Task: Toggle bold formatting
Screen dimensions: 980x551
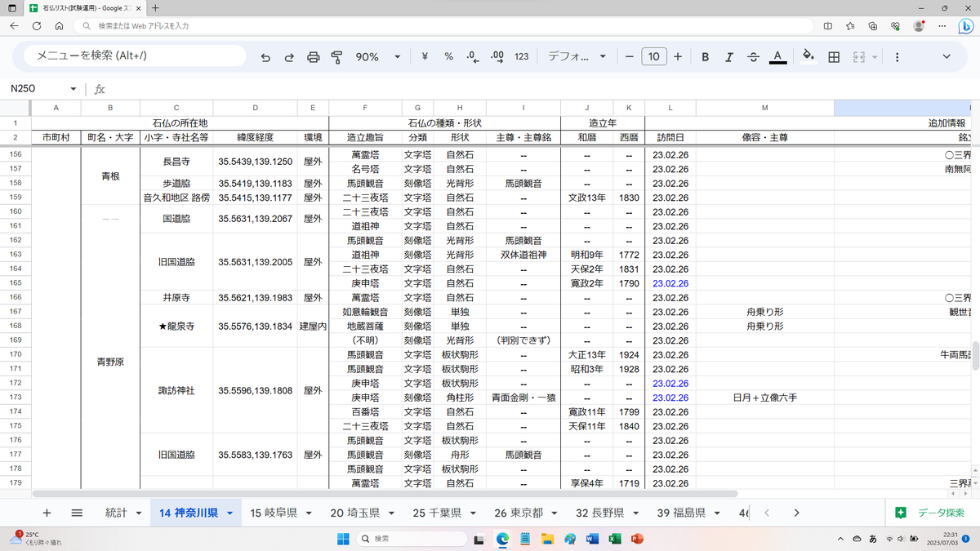Action: point(706,57)
